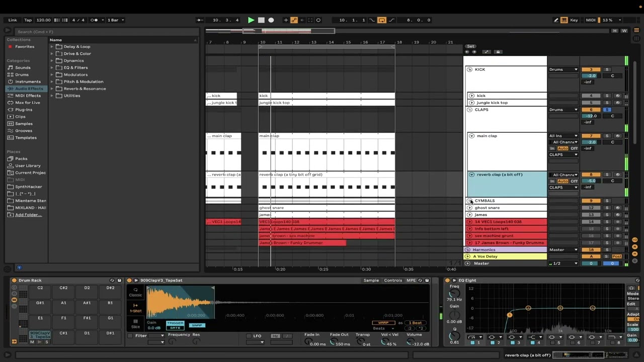Click the Link button
The width and height of the screenshot is (644, 362).
point(13,20)
